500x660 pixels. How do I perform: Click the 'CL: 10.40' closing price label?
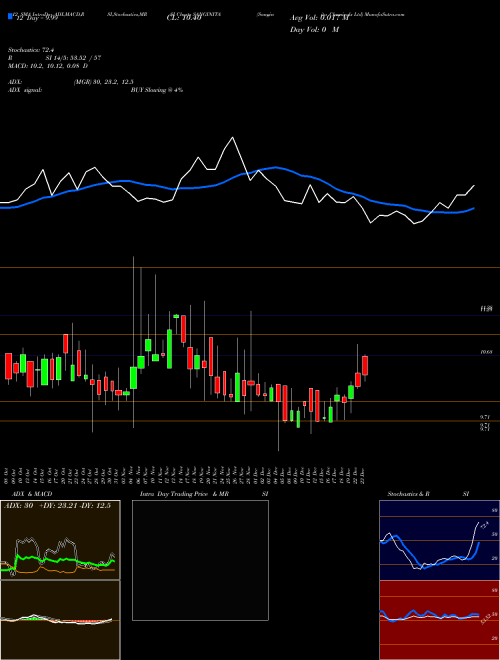pos(183,18)
